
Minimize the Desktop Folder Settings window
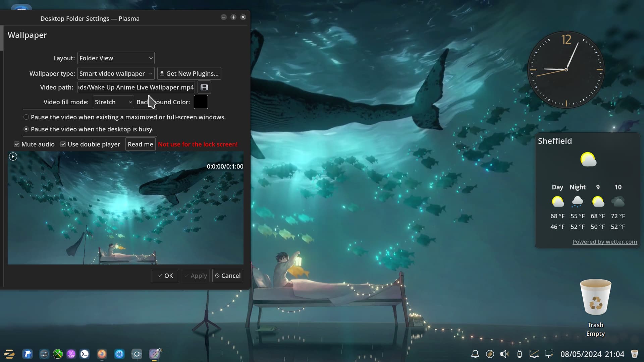pyautogui.click(x=224, y=17)
